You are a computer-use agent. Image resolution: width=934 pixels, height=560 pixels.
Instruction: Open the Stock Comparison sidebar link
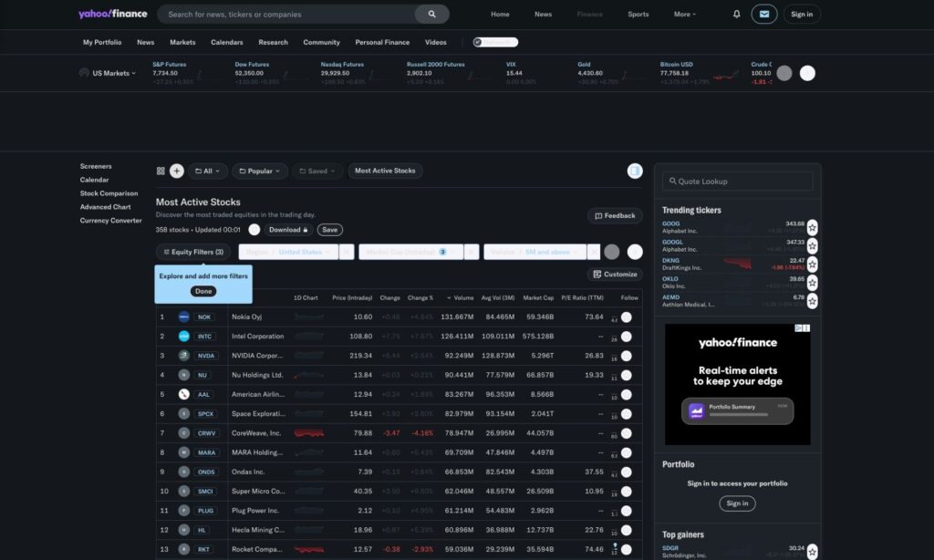pyautogui.click(x=109, y=193)
